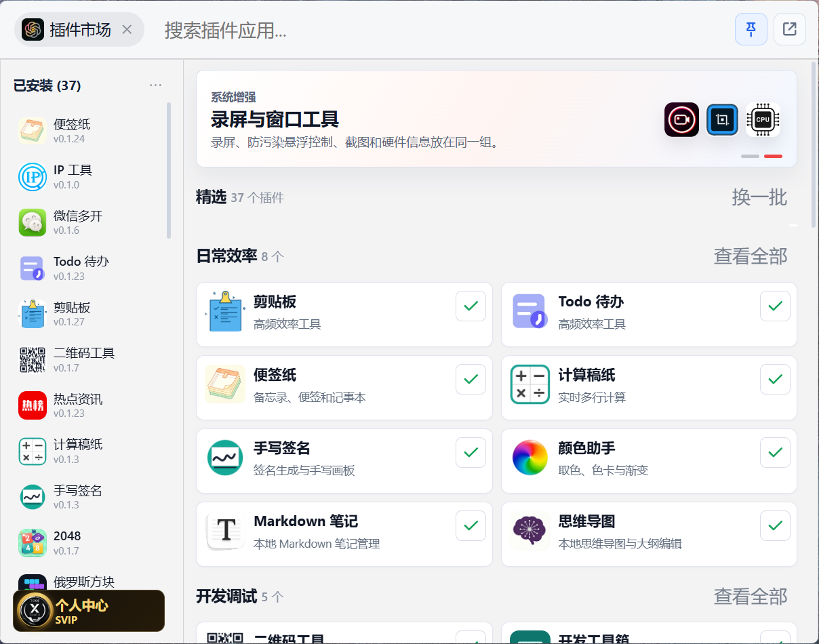View all 日常效率 plugins
The height and width of the screenshot is (644, 819).
[751, 256]
